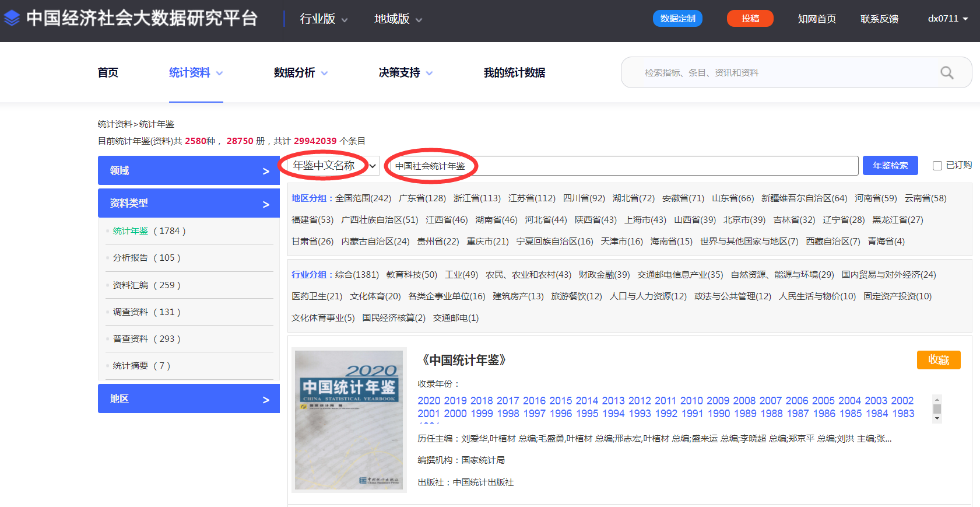Filter by region 青海省(4)
This screenshot has width=980, height=507.
886,242
